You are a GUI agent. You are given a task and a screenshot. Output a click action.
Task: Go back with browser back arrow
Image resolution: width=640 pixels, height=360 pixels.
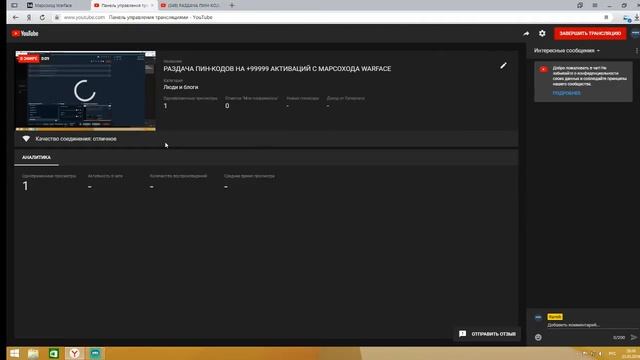[16, 18]
